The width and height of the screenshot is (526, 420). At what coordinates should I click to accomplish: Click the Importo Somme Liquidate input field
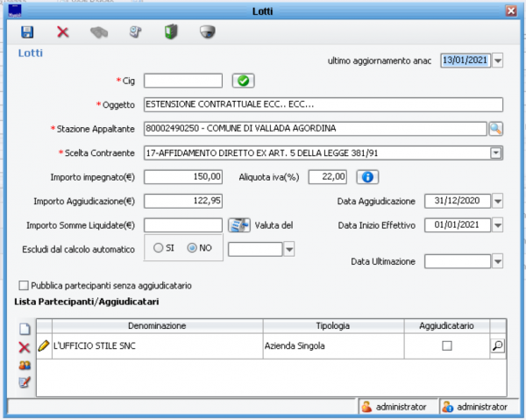point(182,224)
